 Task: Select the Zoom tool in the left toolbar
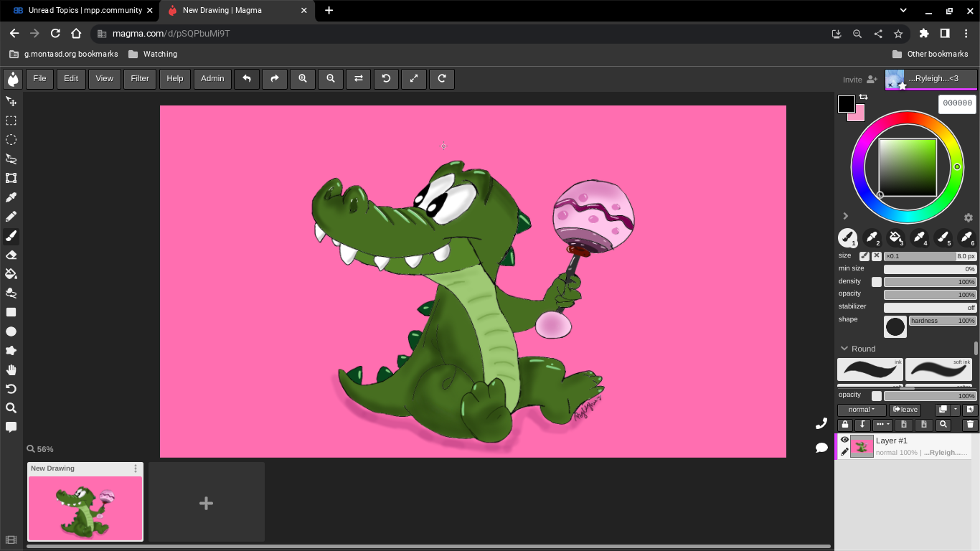[11, 408]
